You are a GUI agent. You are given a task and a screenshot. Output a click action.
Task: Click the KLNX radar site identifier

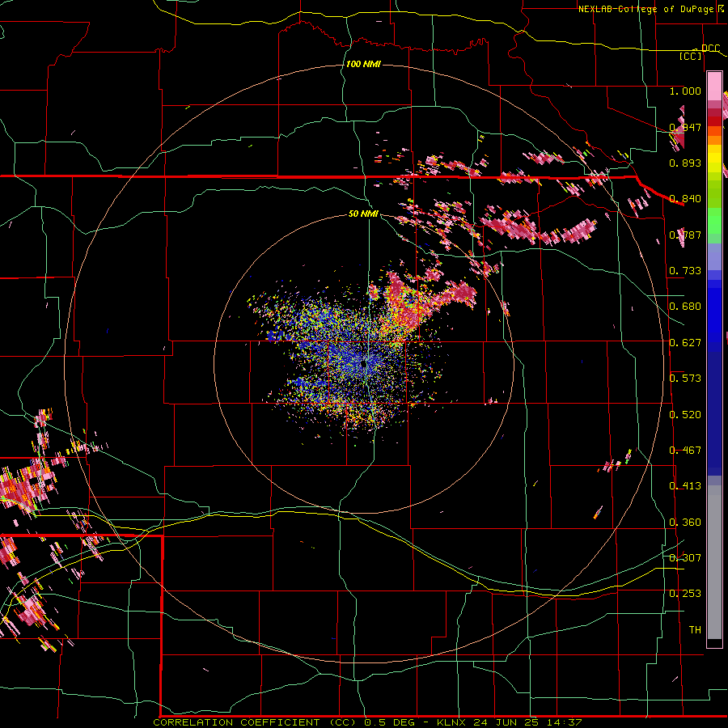coord(453,722)
